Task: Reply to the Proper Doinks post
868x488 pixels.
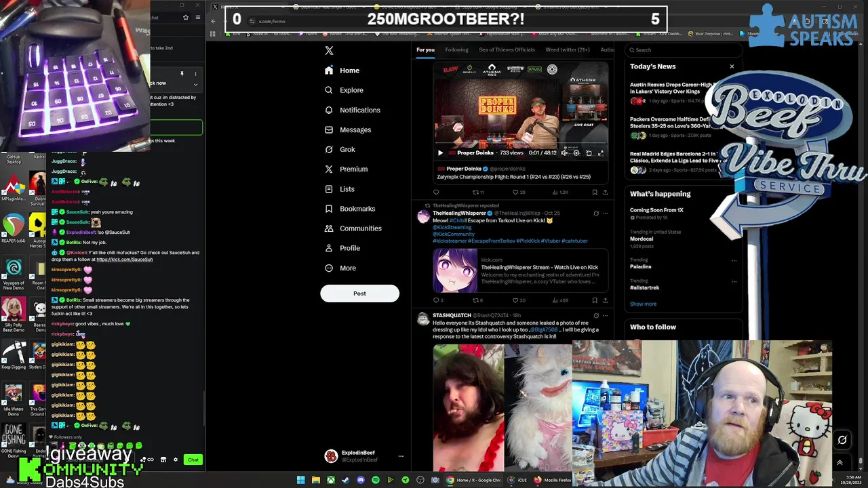Action: coord(436,192)
